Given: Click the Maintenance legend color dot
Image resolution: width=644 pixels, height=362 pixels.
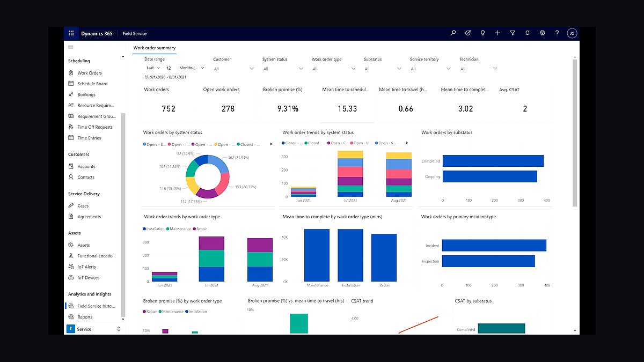Looking at the screenshot, I should (168, 229).
